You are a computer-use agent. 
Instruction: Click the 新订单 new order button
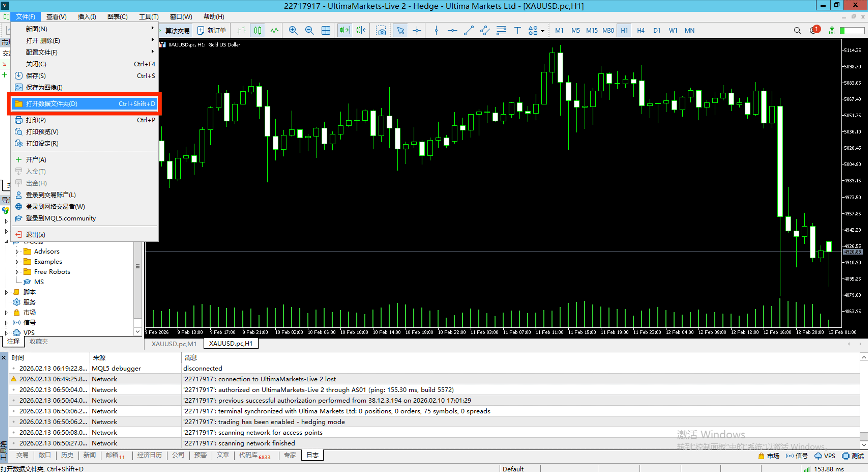click(x=212, y=31)
